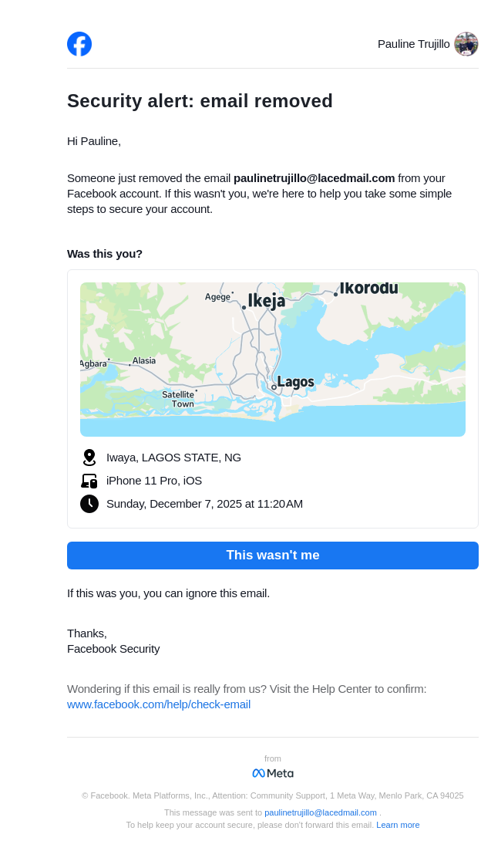Click the clock time icon

point(89,504)
